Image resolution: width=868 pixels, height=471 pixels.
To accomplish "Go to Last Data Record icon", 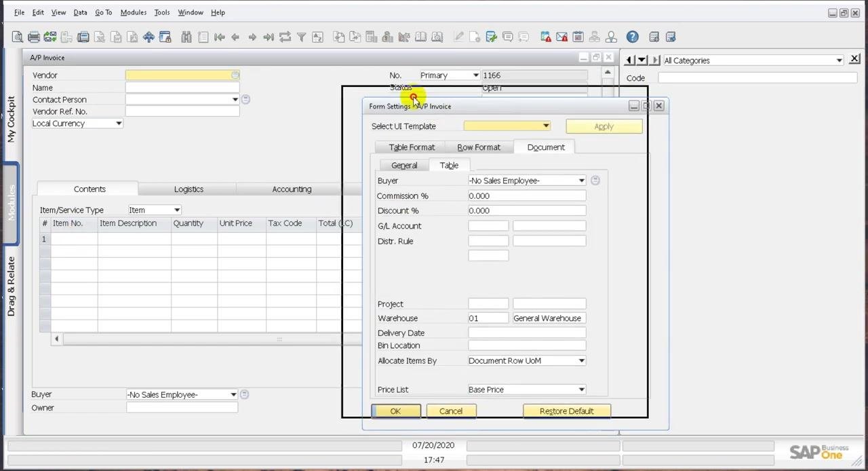I will [x=269, y=37].
